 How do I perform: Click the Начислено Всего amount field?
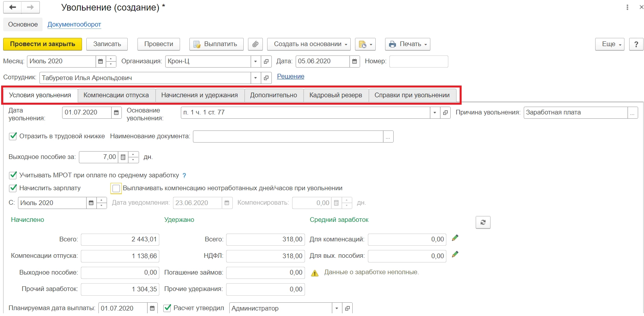[120, 239]
